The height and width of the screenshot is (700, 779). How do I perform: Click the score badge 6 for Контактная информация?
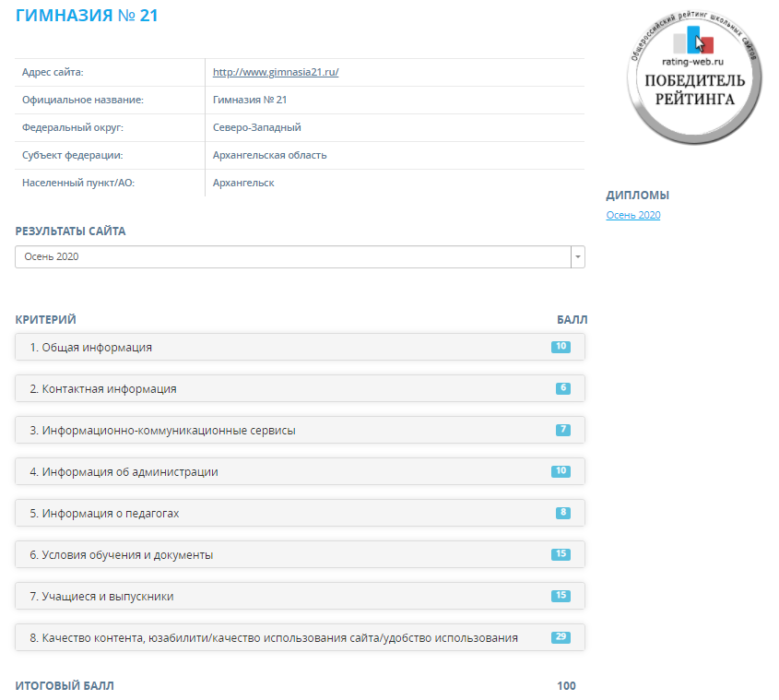click(x=562, y=388)
